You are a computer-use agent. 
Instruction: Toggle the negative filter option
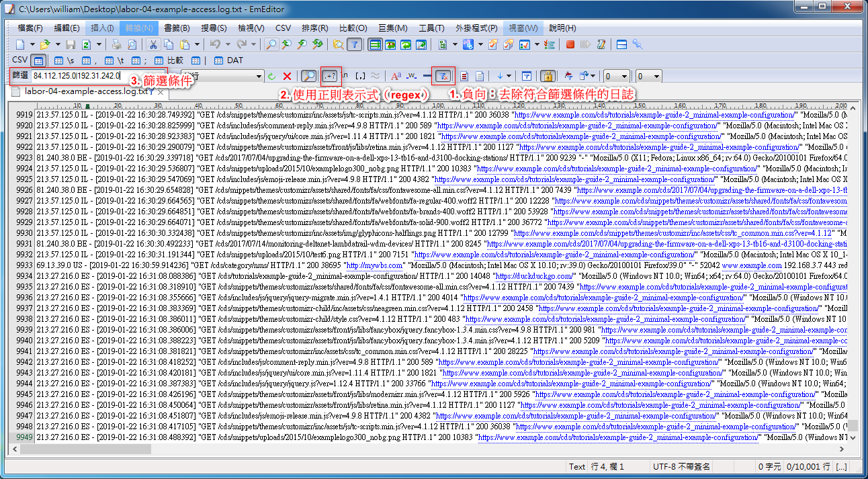tap(443, 77)
